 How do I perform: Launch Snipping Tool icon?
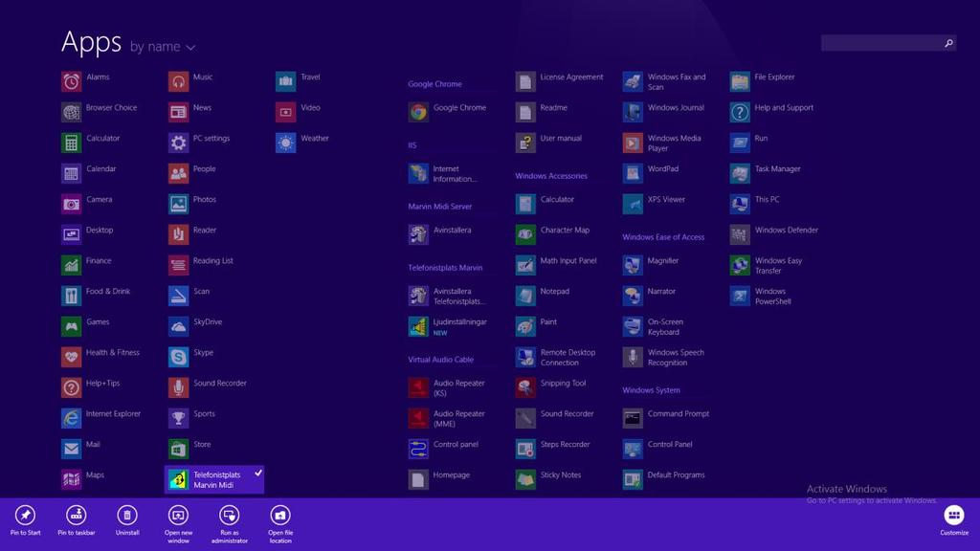525,387
